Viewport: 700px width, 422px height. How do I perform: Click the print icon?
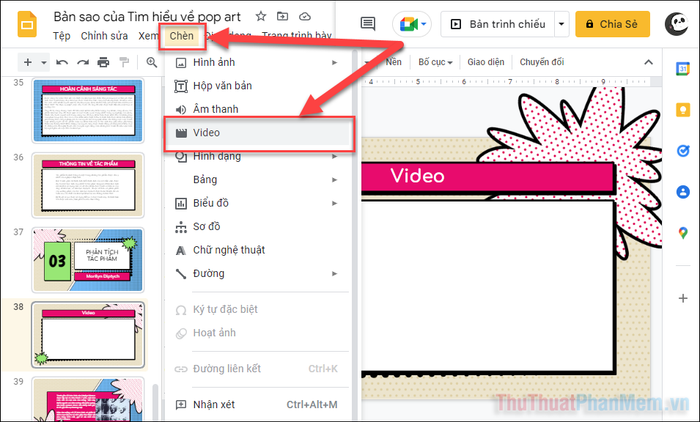[x=103, y=62]
